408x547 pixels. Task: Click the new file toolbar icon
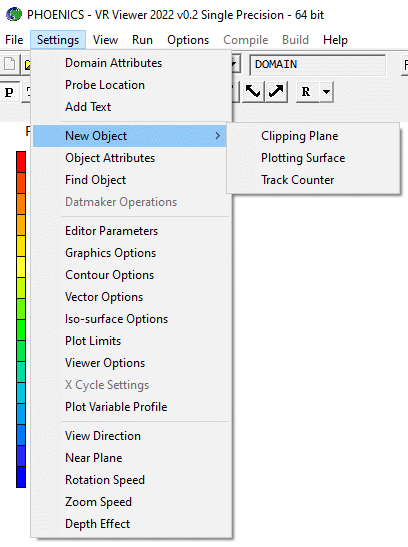pos(10,64)
